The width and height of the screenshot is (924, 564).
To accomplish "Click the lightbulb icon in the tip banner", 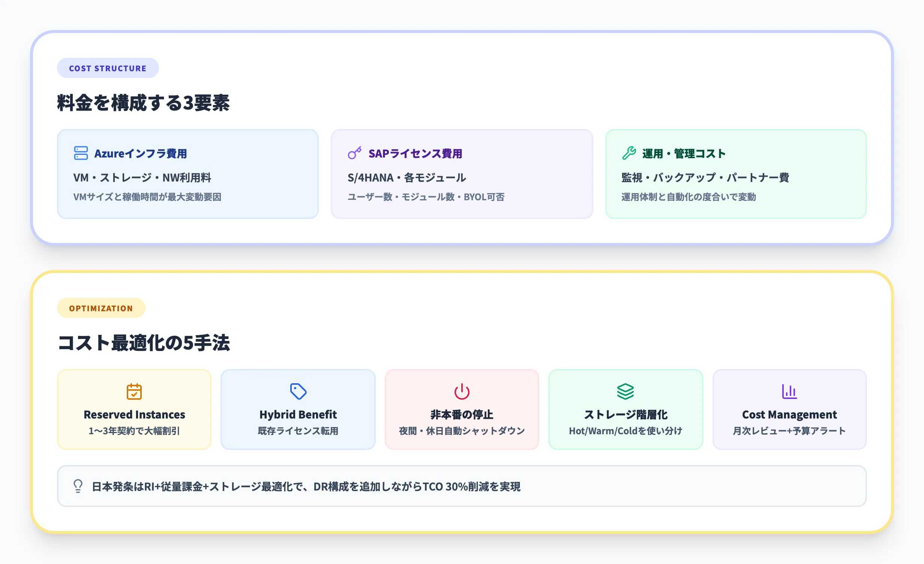I will tap(78, 486).
